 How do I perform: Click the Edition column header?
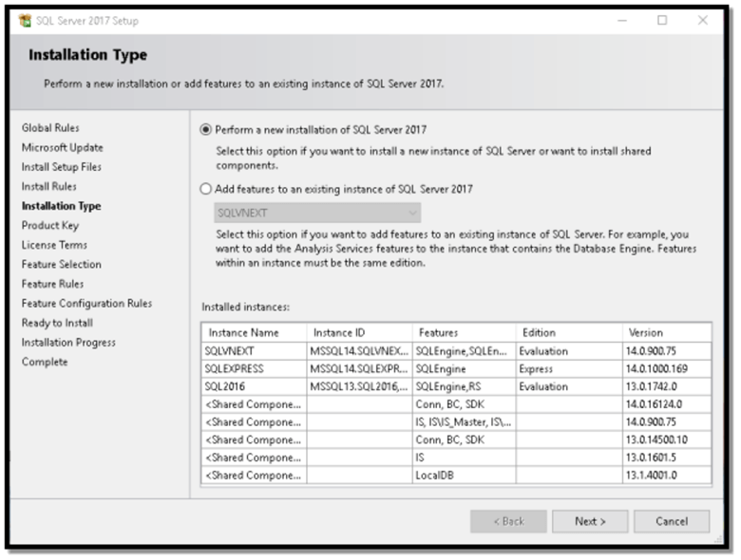point(569,332)
